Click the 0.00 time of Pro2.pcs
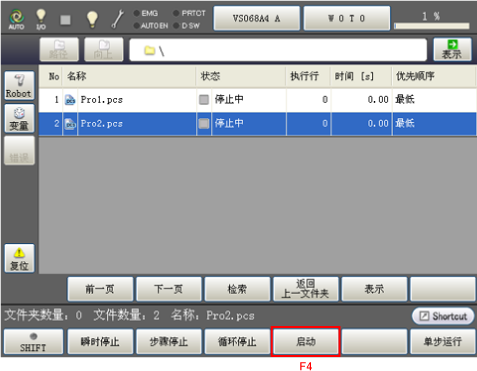This screenshot has height=371, width=477. [378, 124]
